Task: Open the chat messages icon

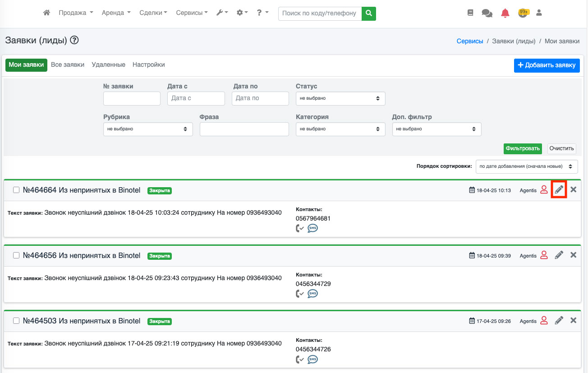Action: pos(487,13)
